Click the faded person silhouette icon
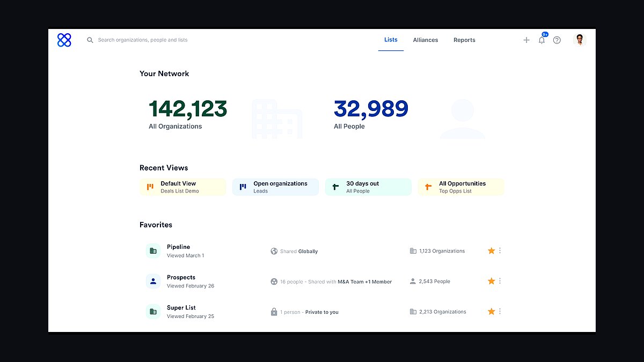The width and height of the screenshot is (644, 362). click(463, 119)
